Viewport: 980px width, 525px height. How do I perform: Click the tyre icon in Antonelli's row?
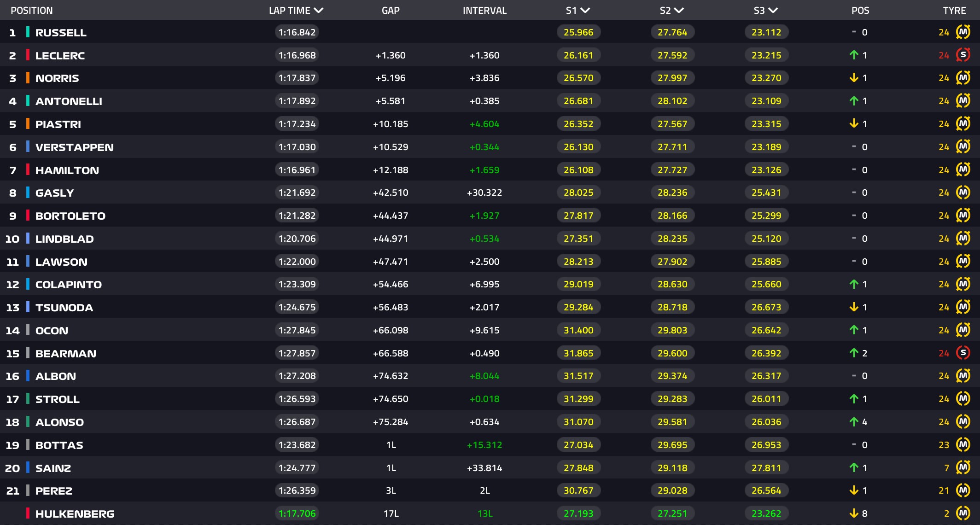[963, 101]
